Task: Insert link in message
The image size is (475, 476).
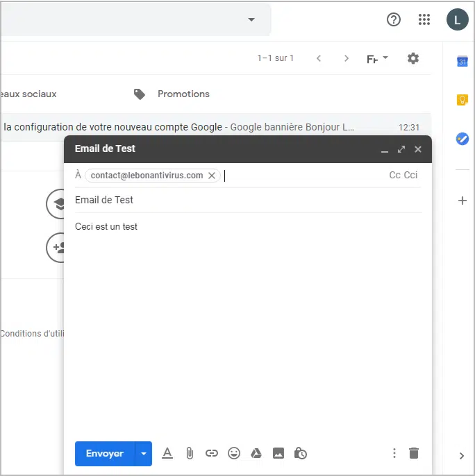Action: [212, 453]
